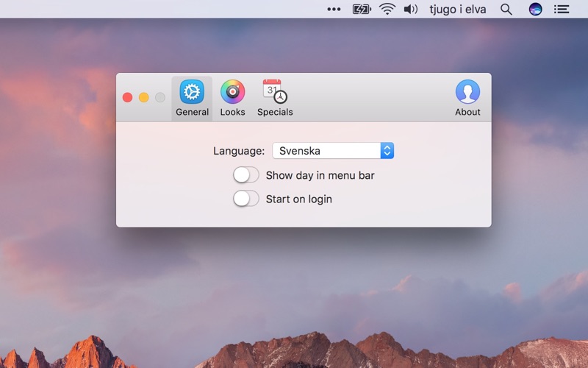Click the 'tjugo i elva' clock text

(457, 9)
